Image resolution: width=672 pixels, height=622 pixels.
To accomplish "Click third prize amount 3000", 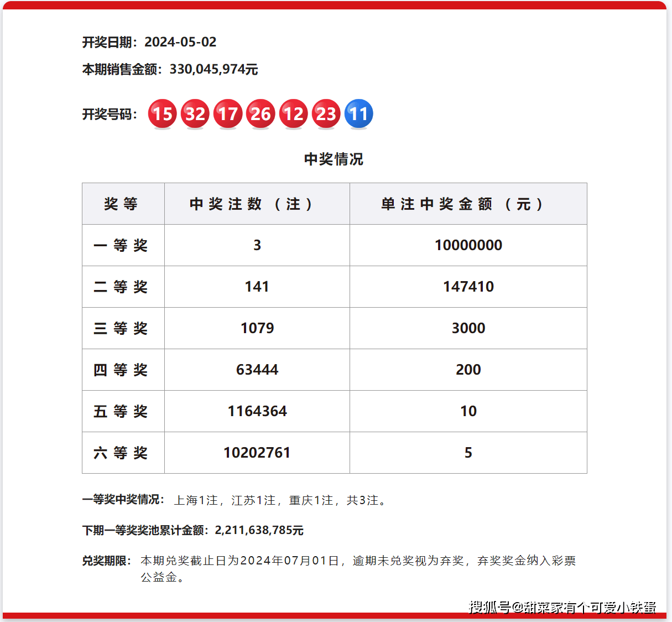I will (468, 328).
